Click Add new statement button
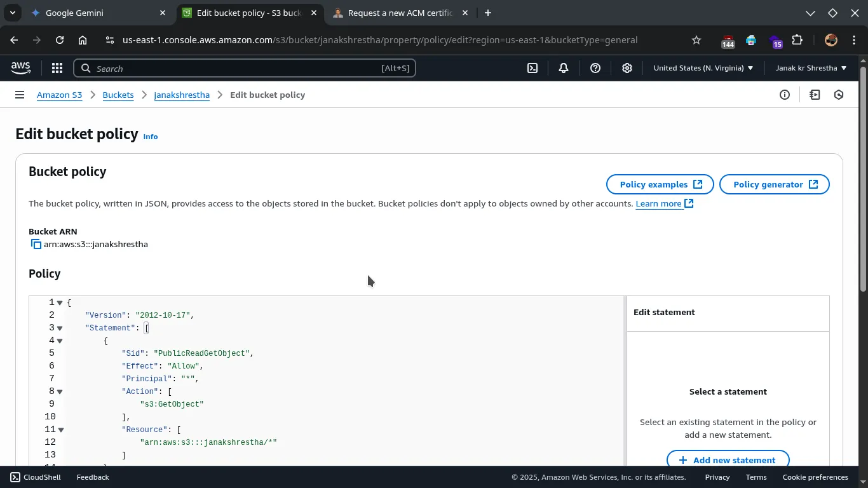The image size is (868, 488). tap(728, 459)
